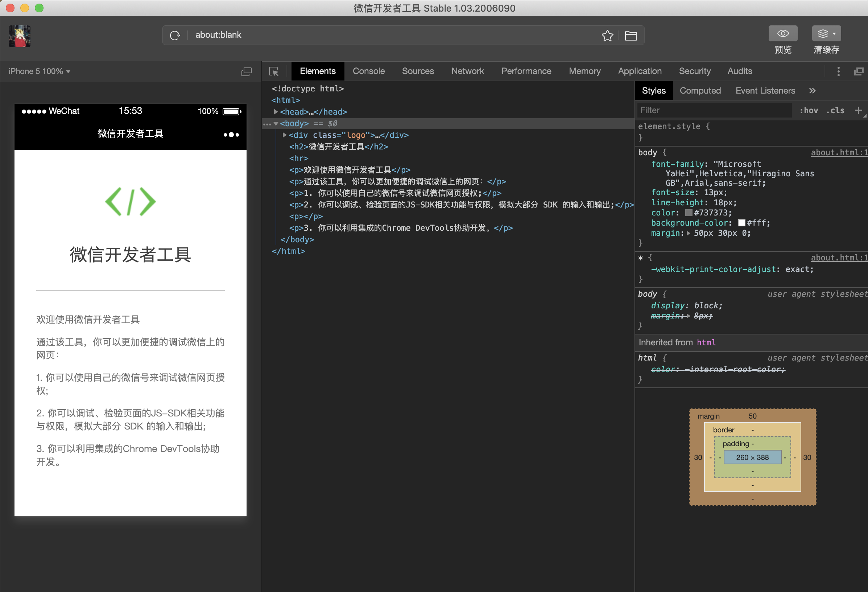Click the green code logo in simulator

pos(131,201)
